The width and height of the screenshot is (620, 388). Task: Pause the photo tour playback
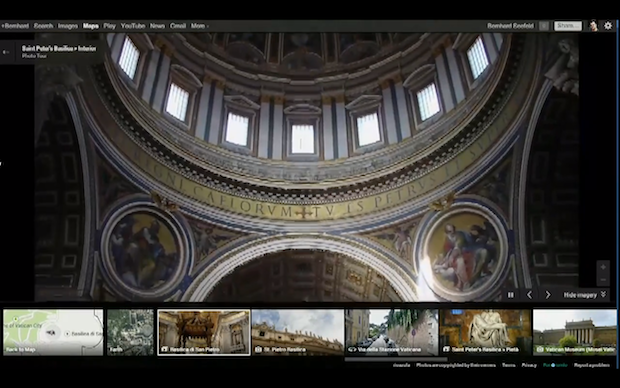click(x=510, y=295)
